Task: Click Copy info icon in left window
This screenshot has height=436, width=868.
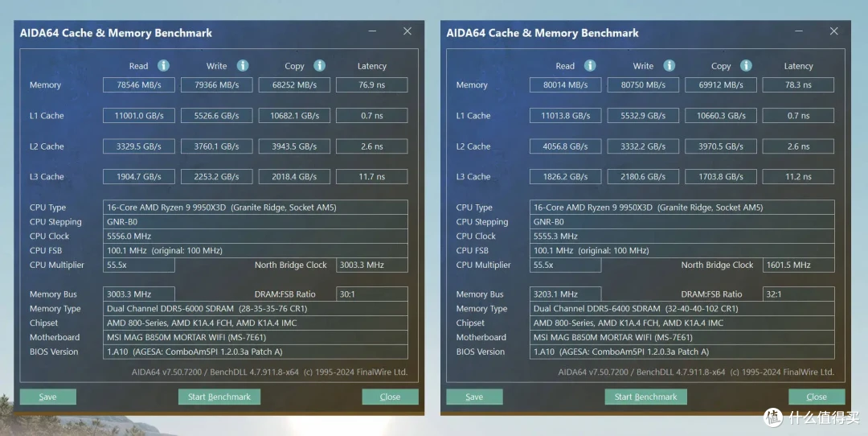Action: pos(319,65)
